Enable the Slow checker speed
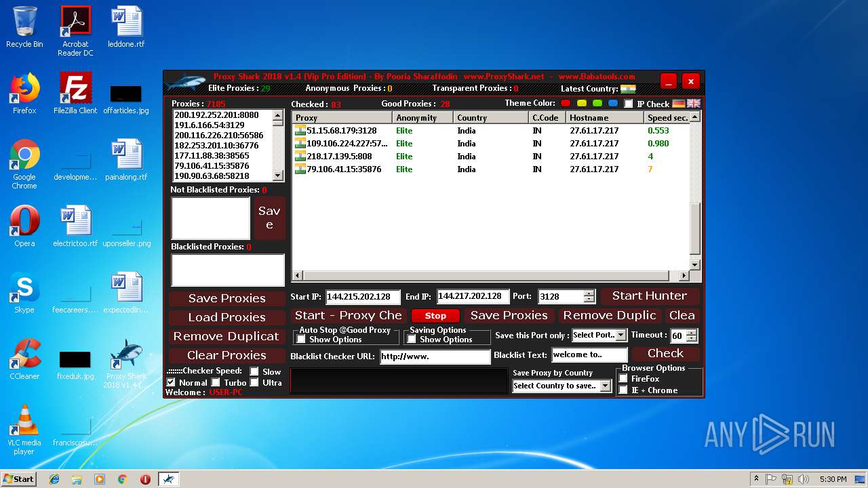The image size is (868, 488). point(254,371)
